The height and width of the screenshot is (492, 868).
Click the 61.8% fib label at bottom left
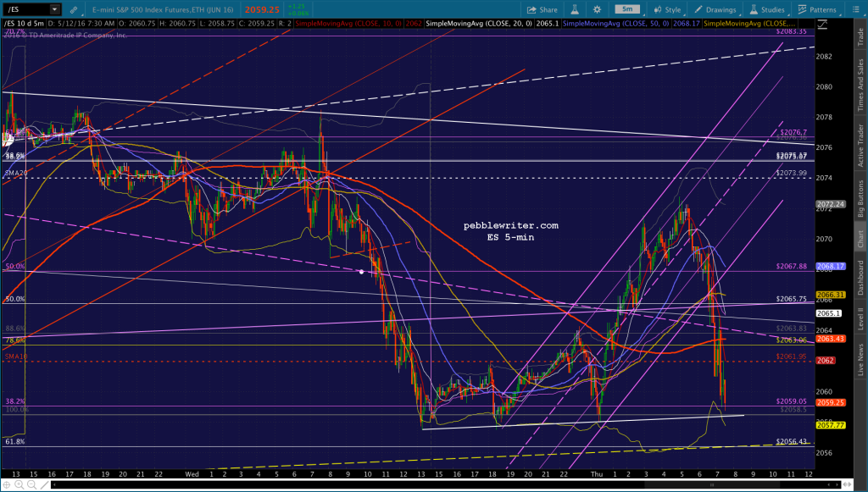15,441
